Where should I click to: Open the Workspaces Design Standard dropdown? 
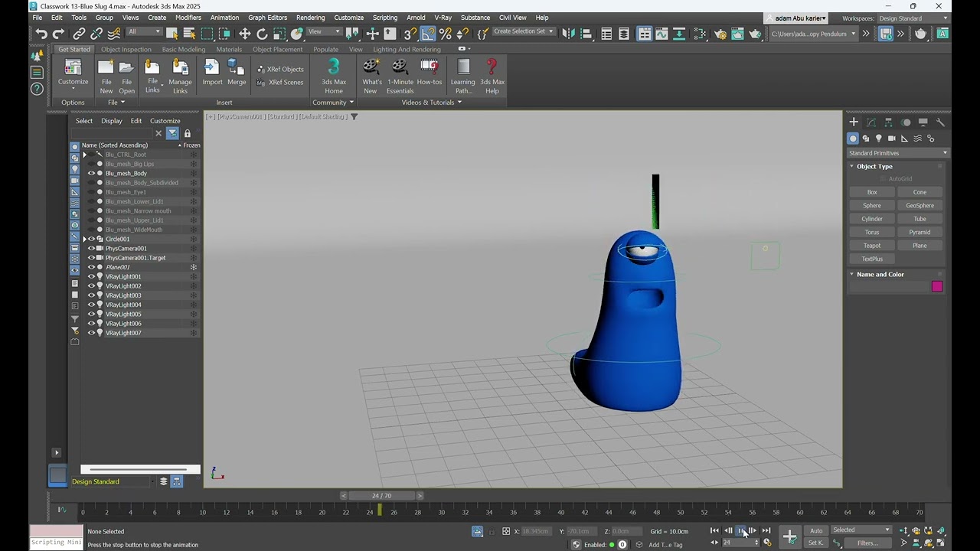coord(913,18)
